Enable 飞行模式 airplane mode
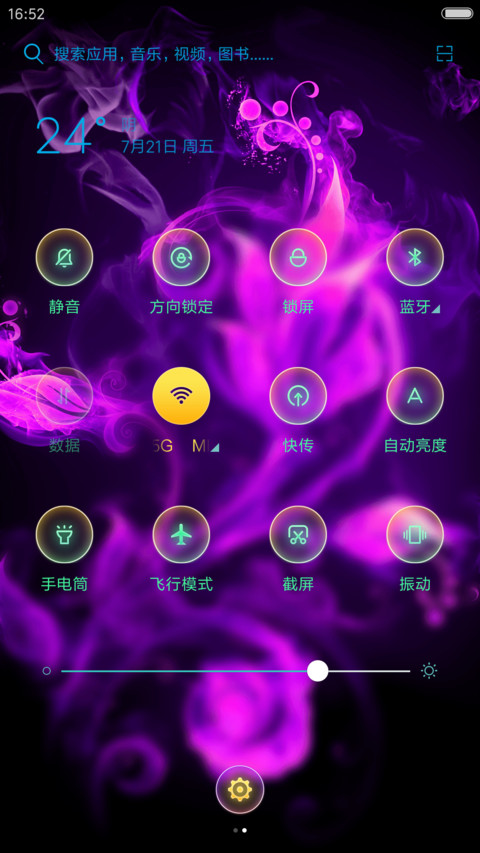480x853 pixels. [181, 535]
